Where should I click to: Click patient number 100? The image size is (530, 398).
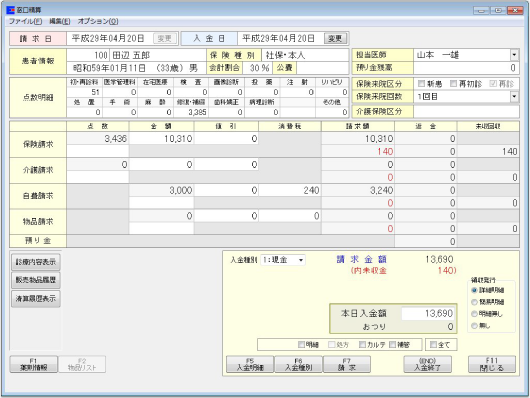tap(101, 55)
